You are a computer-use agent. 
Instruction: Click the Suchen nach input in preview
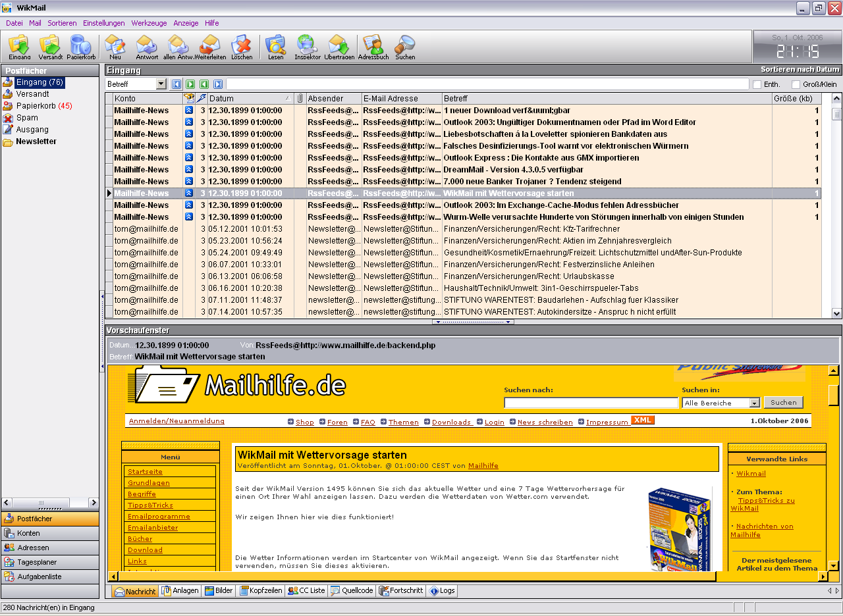coord(591,403)
